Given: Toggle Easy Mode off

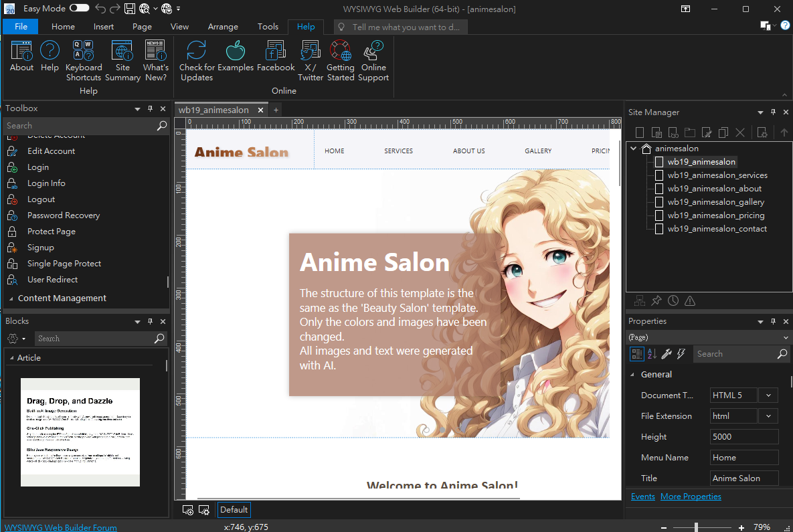Looking at the screenshot, I should 79,9.
